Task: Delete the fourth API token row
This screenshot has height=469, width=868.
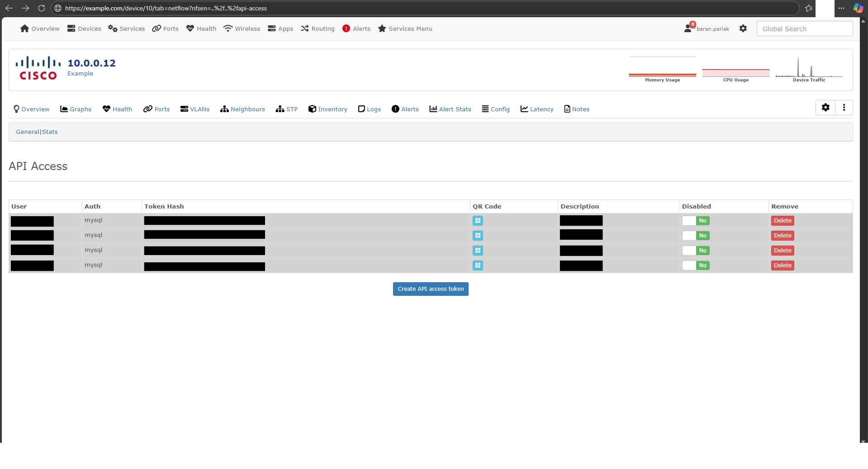Action: tap(783, 265)
